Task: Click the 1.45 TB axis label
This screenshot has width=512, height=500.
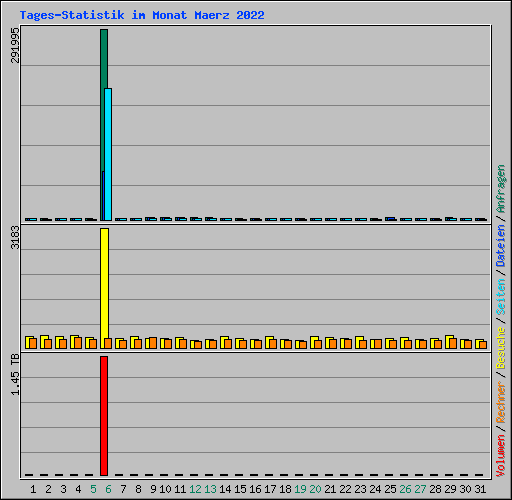Action: 15,374
